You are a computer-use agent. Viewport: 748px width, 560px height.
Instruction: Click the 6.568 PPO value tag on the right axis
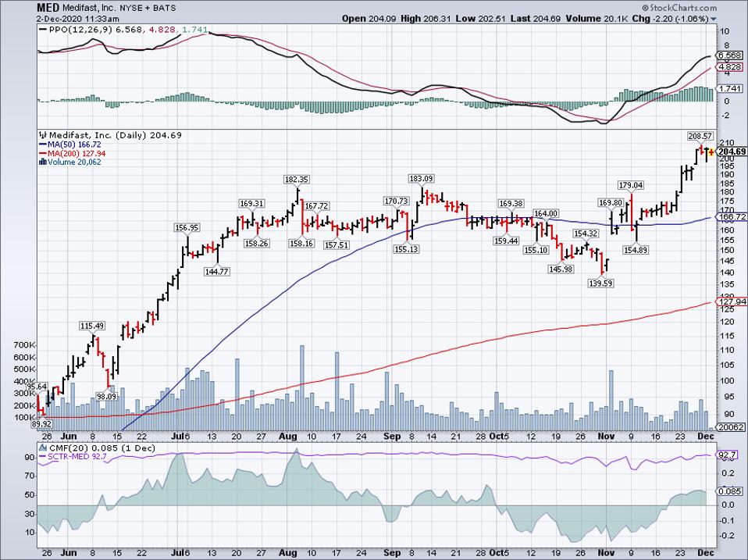tap(730, 55)
